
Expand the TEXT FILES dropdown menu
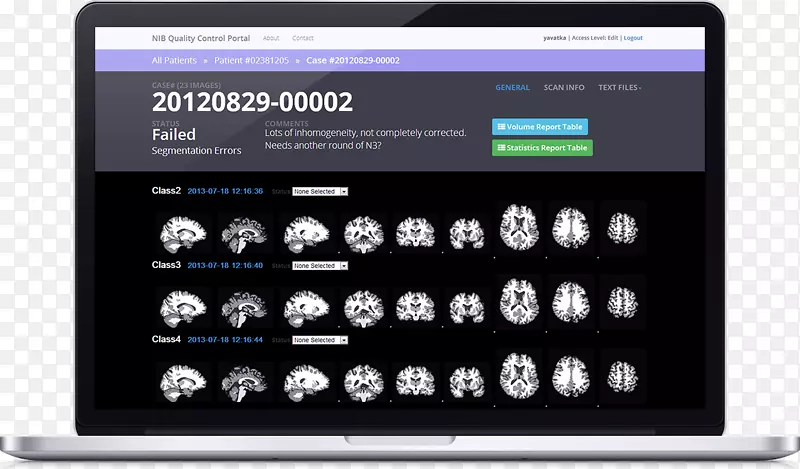(x=619, y=88)
